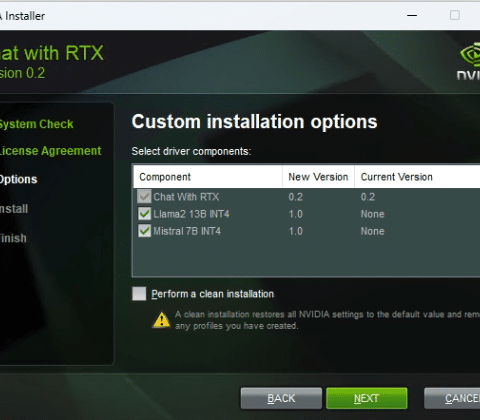Select the Options step in sidebar
The height and width of the screenshot is (420, 480).
click(x=18, y=179)
